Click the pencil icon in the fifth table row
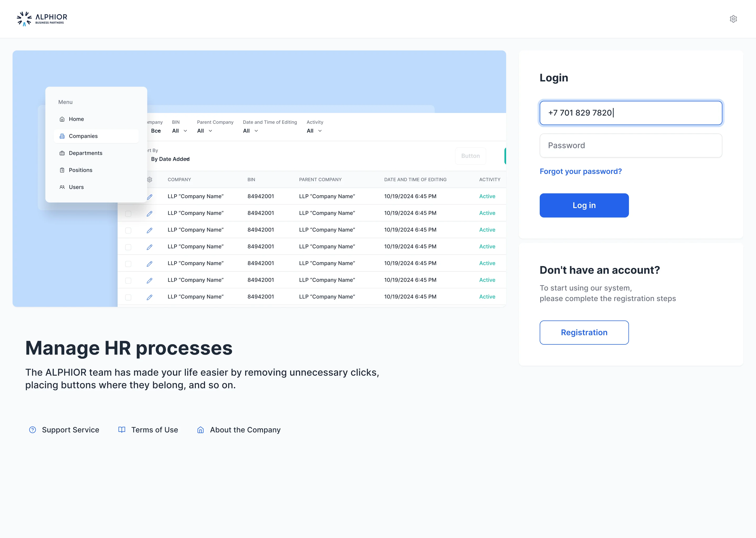 coord(150,264)
